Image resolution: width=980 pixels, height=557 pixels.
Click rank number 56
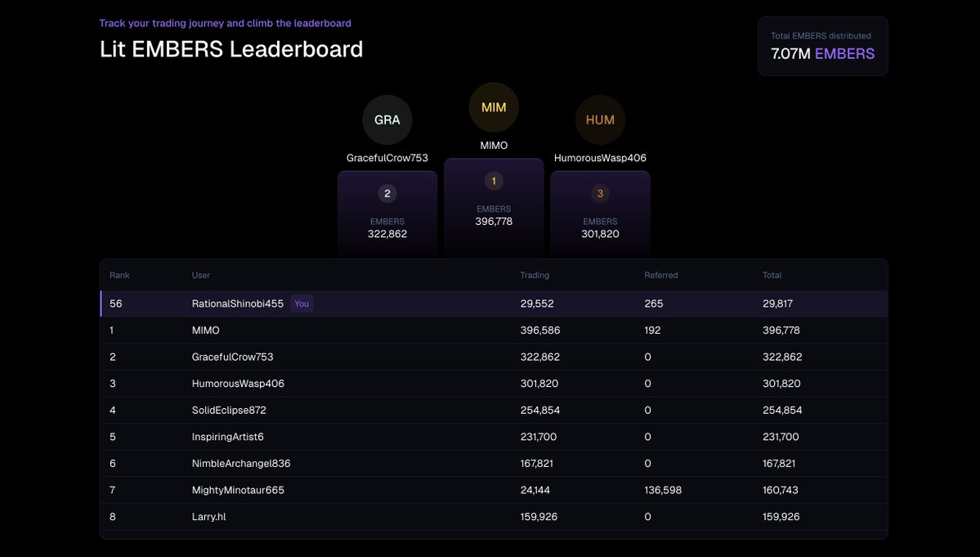coord(115,303)
